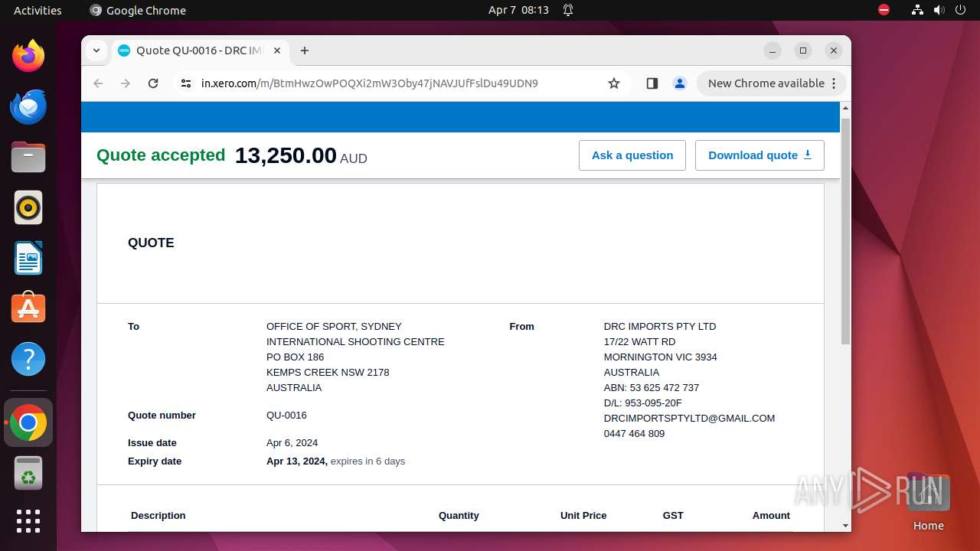Click ABN: 53 625 472 737 text

click(652, 387)
